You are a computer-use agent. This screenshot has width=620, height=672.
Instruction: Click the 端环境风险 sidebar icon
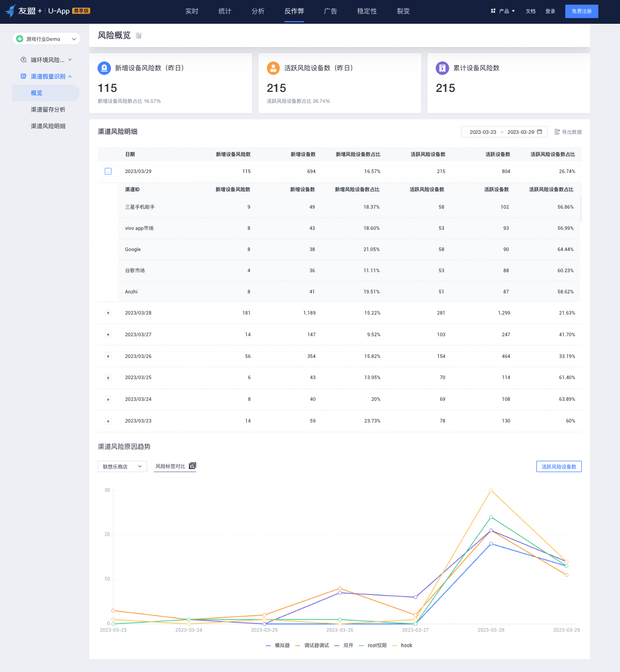tap(23, 60)
